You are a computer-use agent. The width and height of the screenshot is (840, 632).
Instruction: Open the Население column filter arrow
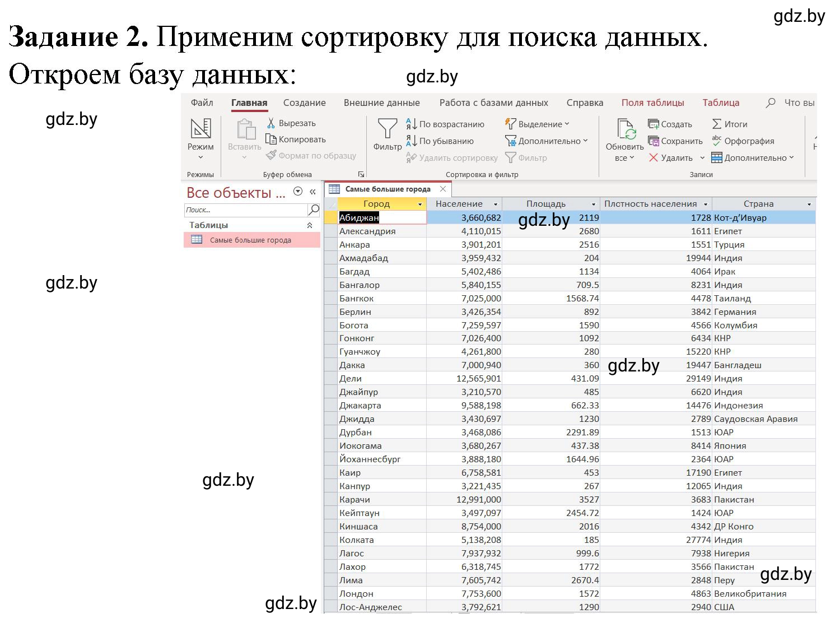[x=496, y=205]
